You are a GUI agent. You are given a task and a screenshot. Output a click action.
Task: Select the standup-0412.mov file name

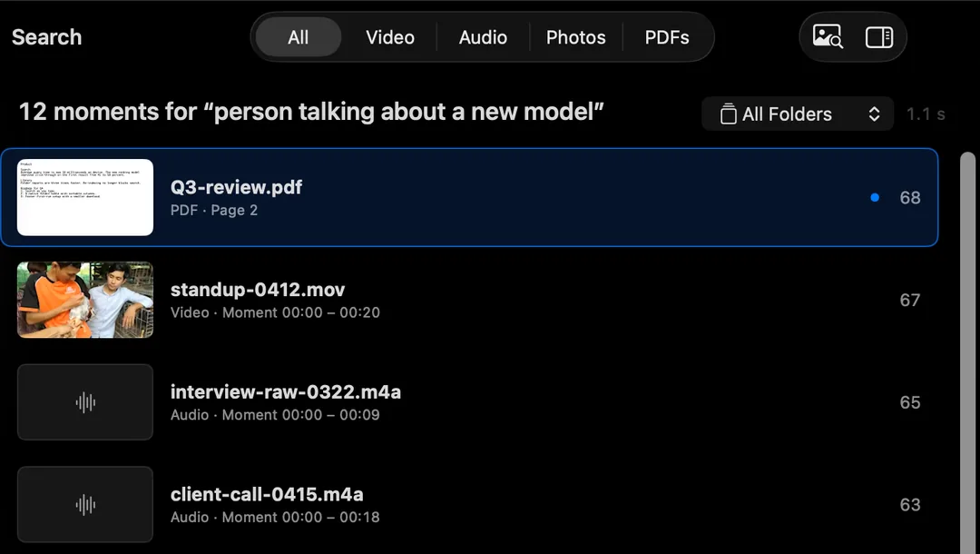click(x=258, y=290)
